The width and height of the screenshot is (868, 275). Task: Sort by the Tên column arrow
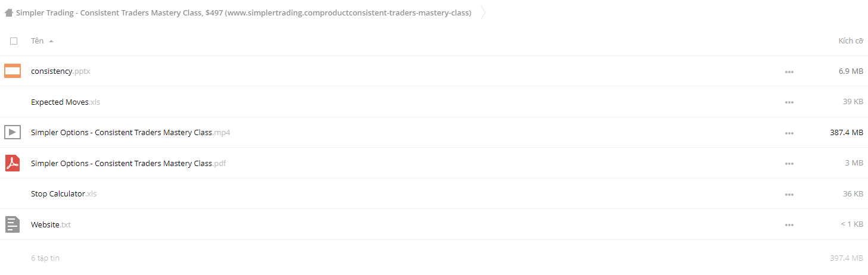point(51,41)
